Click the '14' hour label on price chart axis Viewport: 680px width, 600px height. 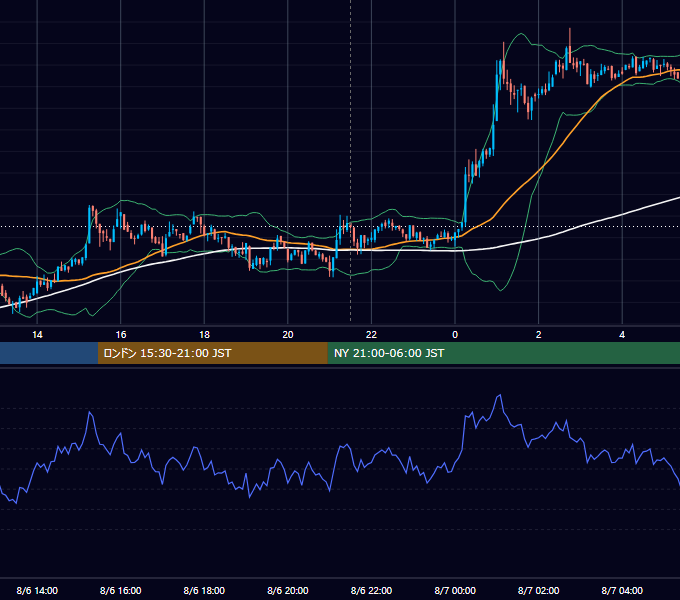pyautogui.click(x=37, y=335)
